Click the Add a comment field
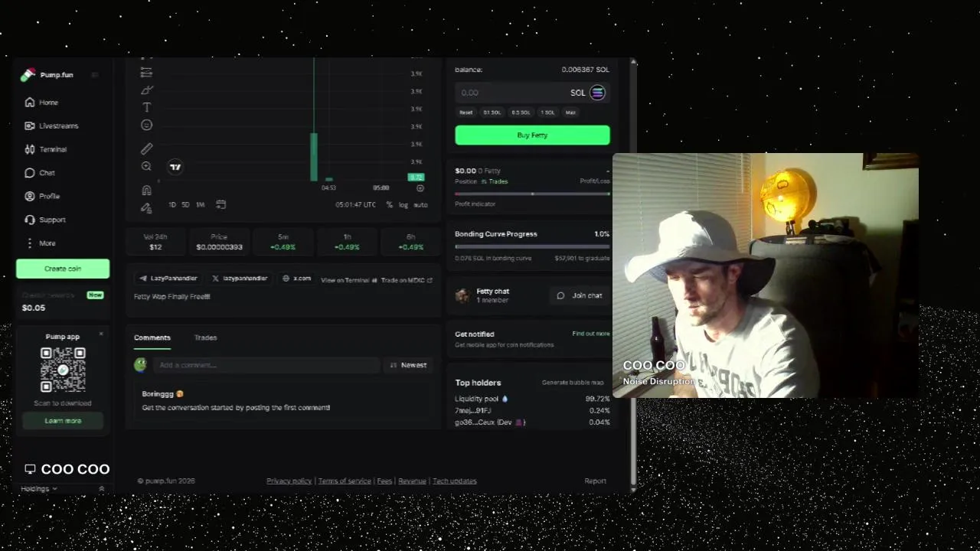The image size is (980, 551). click(266, 365)
